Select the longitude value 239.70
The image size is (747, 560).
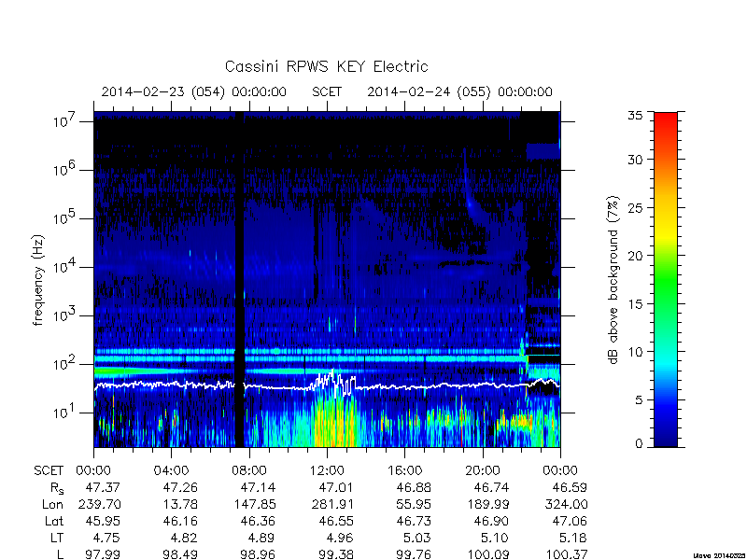99,504
